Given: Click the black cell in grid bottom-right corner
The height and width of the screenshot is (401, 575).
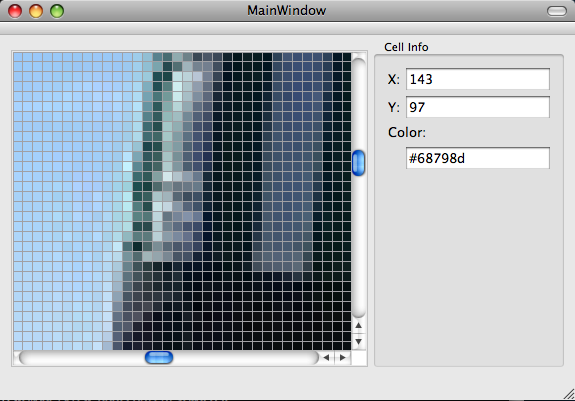Looking at the screenshot, I should [347, 345].
